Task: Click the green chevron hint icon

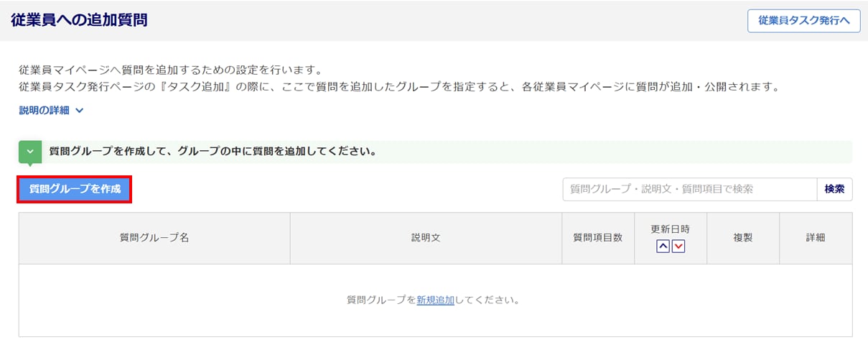Action: 29,152
